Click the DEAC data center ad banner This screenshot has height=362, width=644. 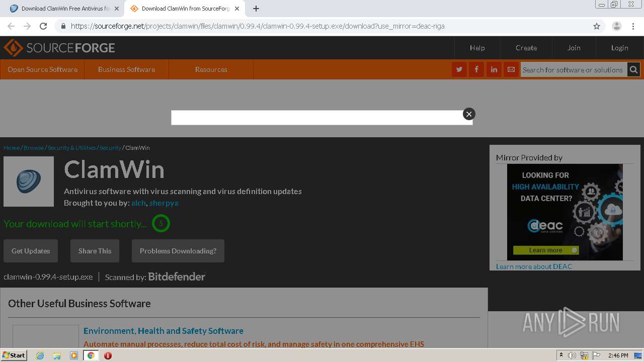565,212
